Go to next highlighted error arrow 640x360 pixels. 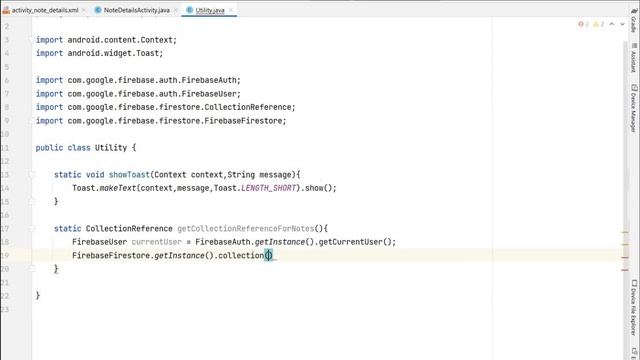point(622,24)
